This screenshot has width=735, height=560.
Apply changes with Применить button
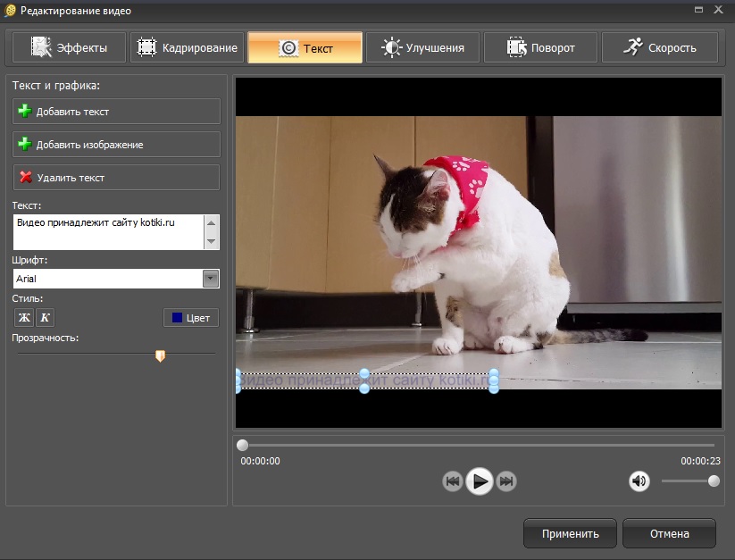(570, 533)
